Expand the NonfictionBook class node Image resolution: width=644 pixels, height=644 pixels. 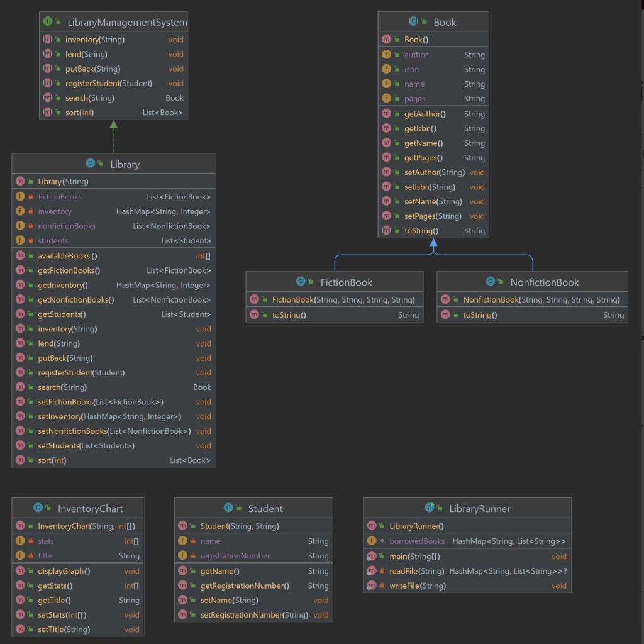pos(531,282)
